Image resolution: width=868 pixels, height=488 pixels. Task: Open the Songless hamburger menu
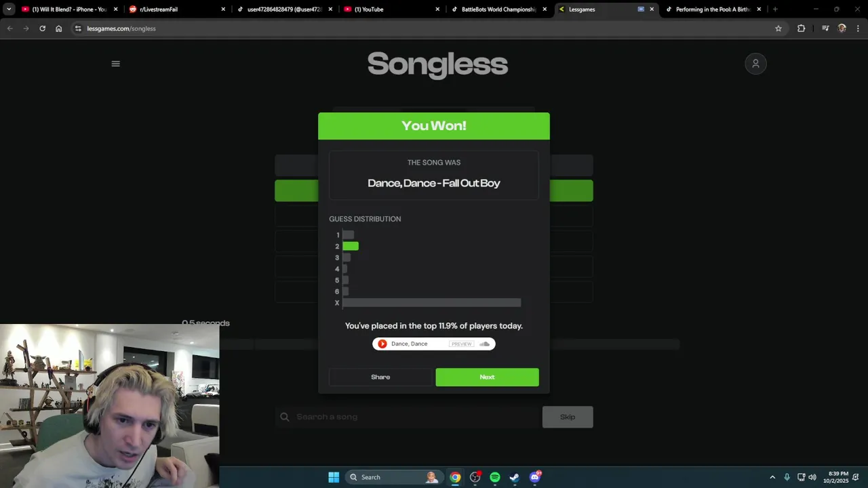[x=115, y=64]
